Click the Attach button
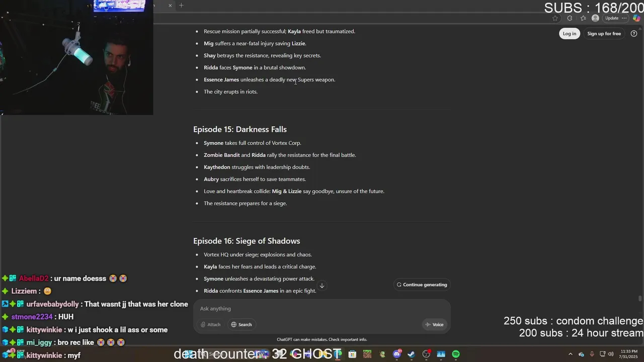Screen dimensions: 644x362 210,324
